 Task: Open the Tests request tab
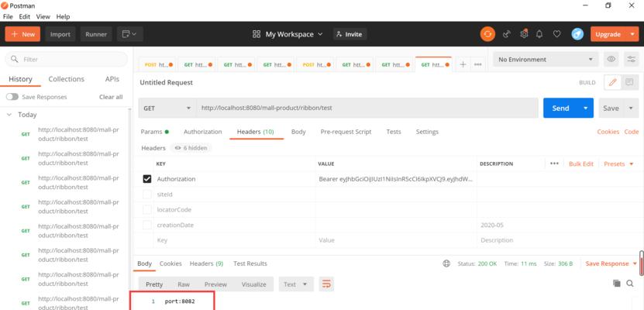[x=394, y=132]
